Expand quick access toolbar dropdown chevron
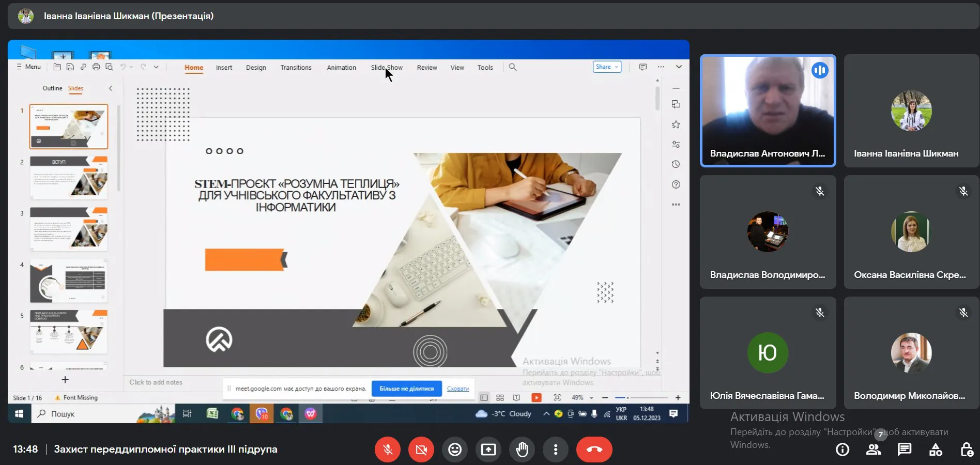The image size is (980, 465). (x=156, y=67)
